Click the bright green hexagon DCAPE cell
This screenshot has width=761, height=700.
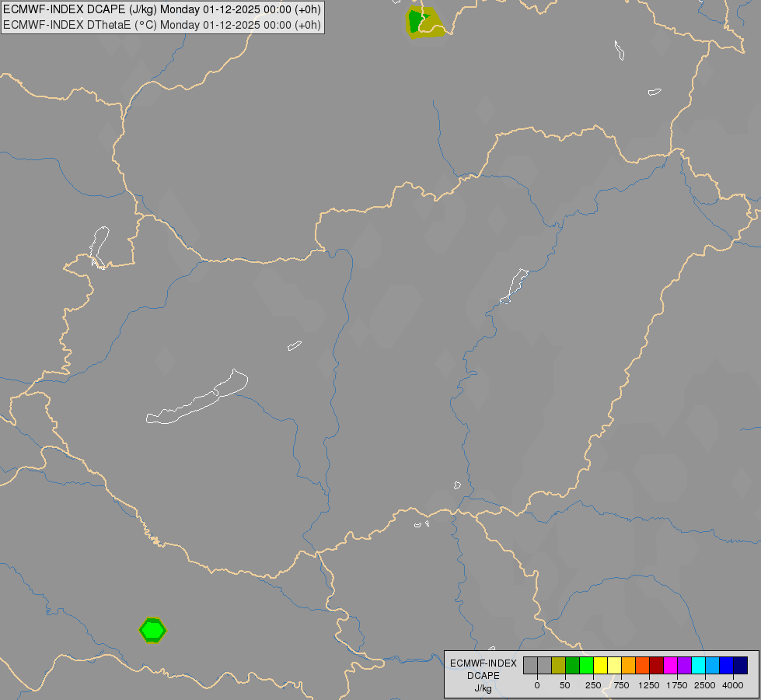click(x=153, y=630)
